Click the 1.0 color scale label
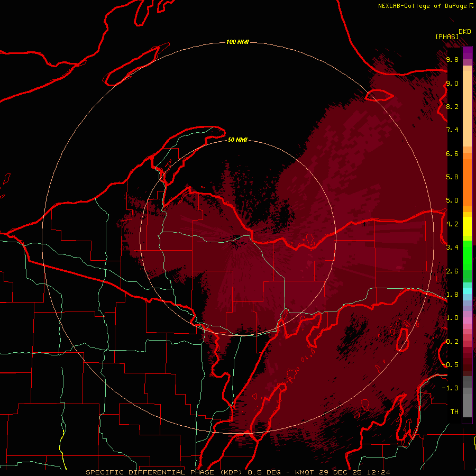The image size is (476, 476). [452, 318]
